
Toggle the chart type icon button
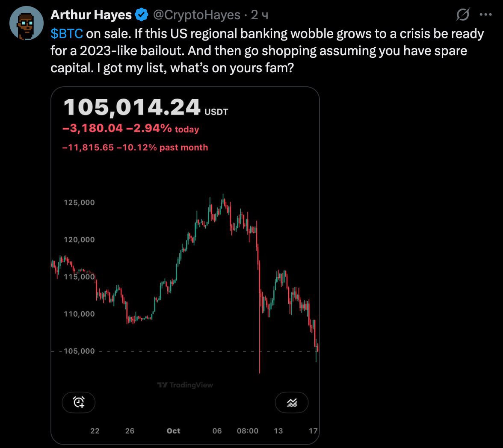292,402
